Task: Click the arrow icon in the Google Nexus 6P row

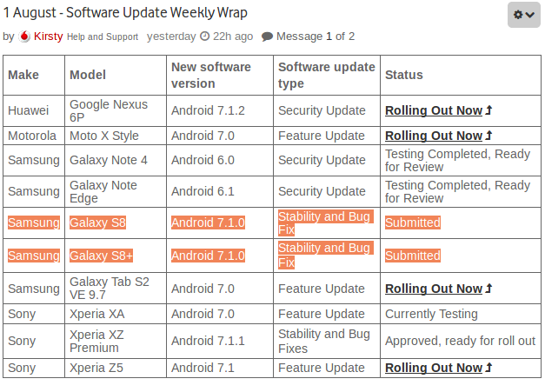Action: (x=489, y=110)
